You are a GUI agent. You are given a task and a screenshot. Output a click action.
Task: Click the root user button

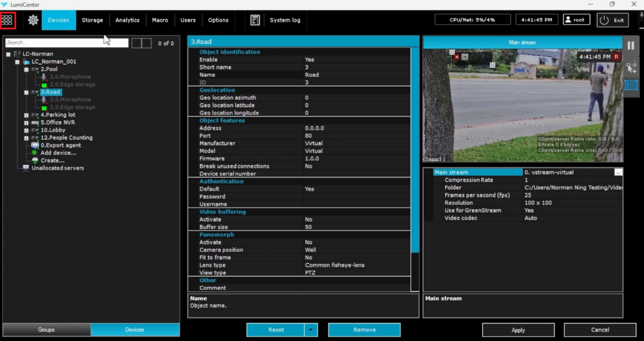pos(576,20)
